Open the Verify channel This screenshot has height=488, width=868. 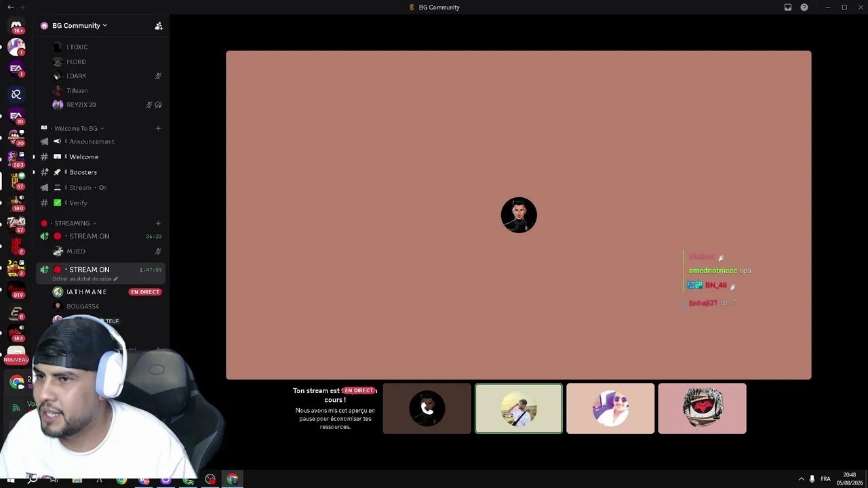[100, 203]
